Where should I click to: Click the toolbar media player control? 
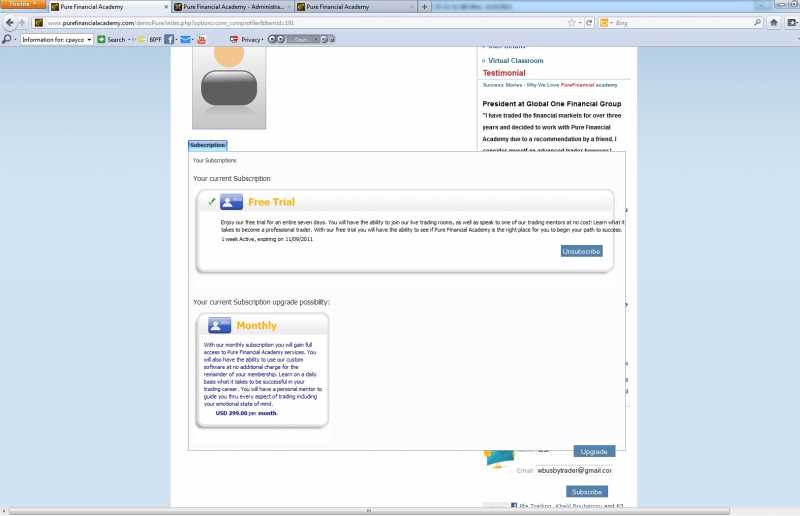(301, 39)
